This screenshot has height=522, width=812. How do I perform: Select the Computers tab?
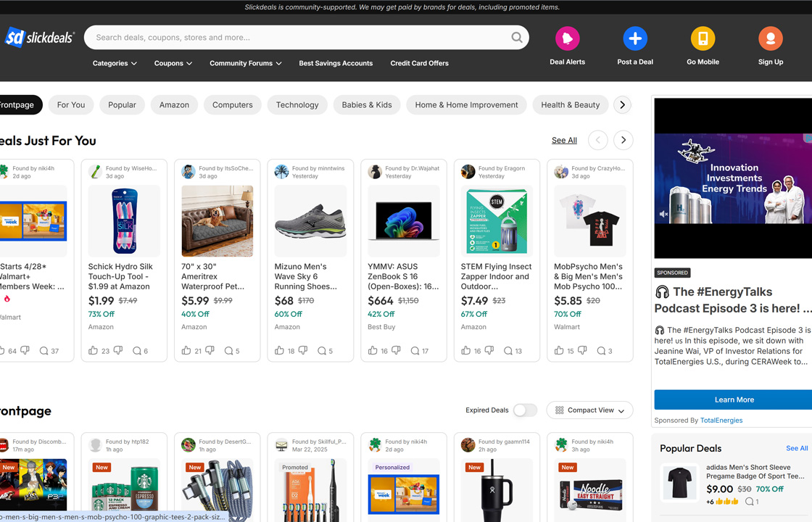[233, 104]
